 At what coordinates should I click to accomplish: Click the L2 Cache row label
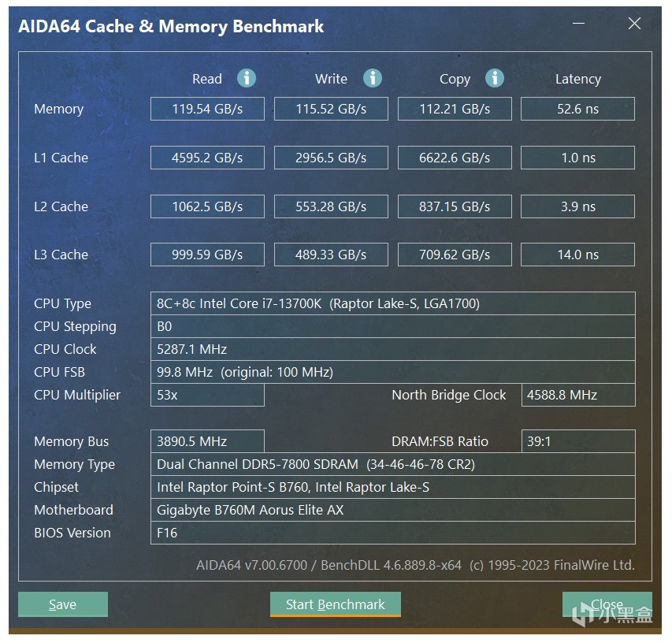61,206
